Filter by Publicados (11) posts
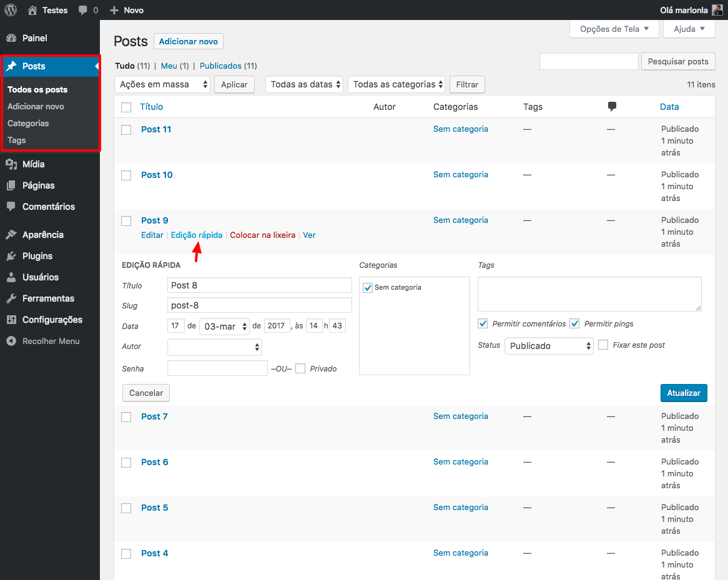Screen dimensions: 728x580 228,66
